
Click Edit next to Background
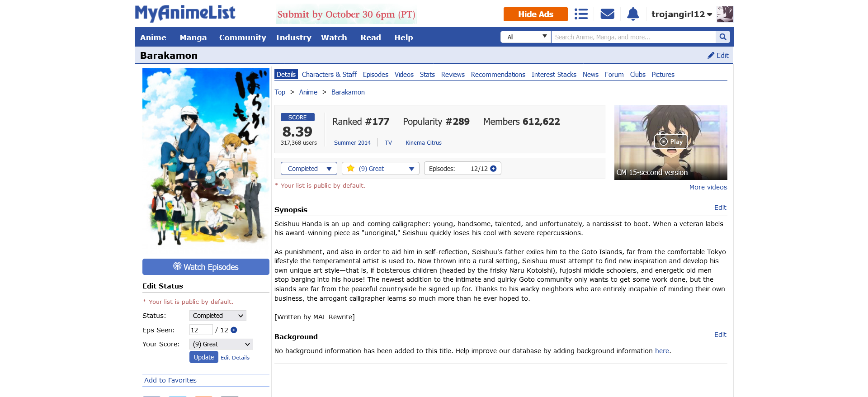point(720,335)
